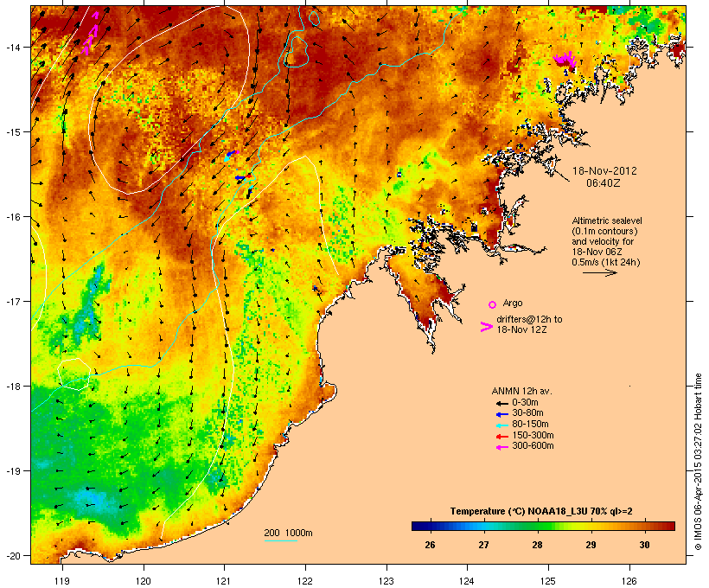Click the longitude axis label 125
Viewport: 709px width, 588px height.
(x=548, y=581)
